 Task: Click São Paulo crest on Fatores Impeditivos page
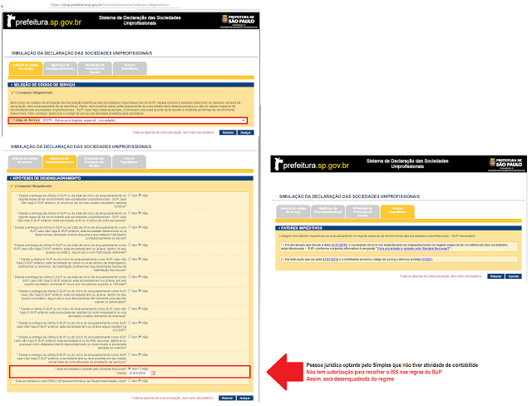click(x=506, y=164)
